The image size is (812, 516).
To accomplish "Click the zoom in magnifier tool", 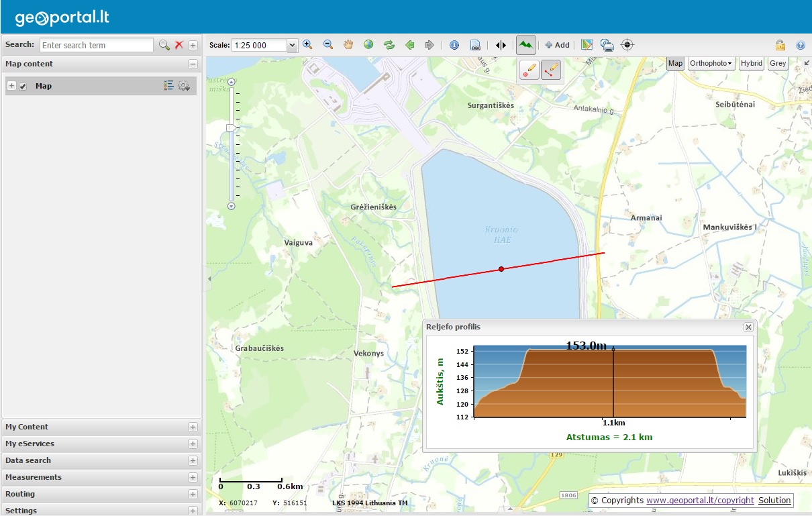I will pos(307,45).
